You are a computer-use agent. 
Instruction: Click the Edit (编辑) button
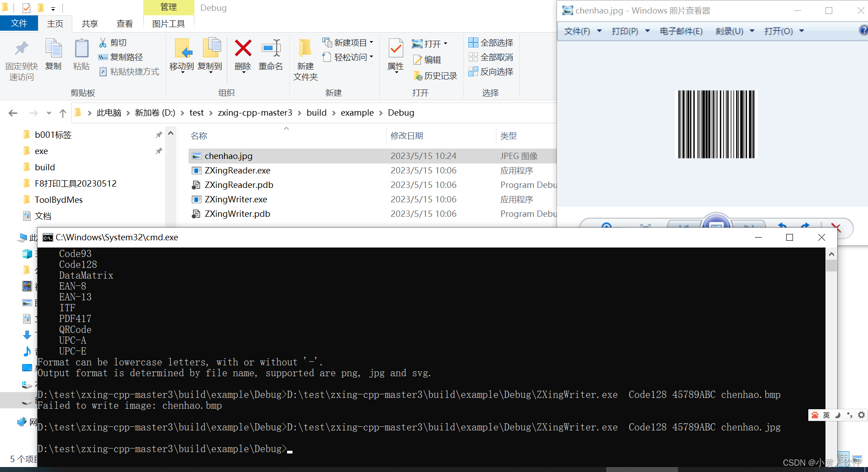pos(427,60)
